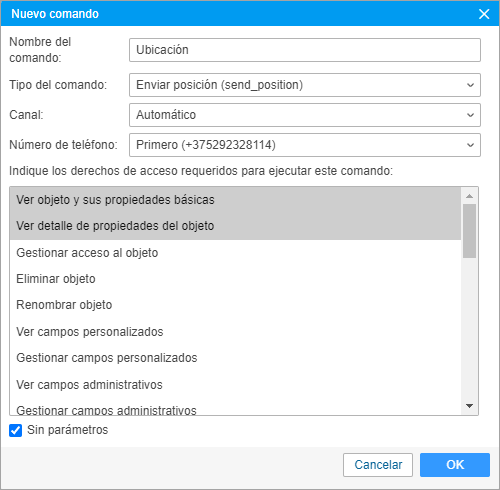Select Ver campos administrativos
Image resolution: width=500 pixels, height=490 pixels.
coord(235,384)
